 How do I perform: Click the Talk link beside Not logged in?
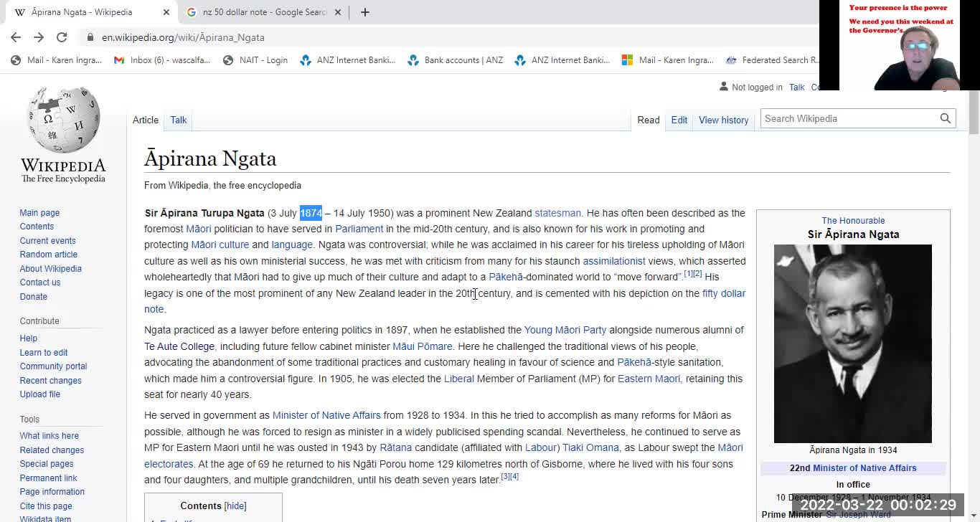pyautogui.click(x=797, y=87)
